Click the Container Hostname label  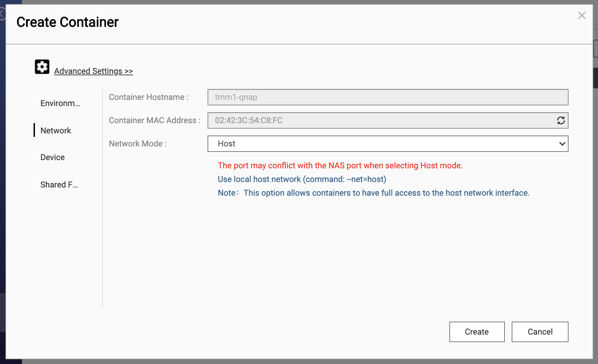pyautogui.click(x=148, y=97)
